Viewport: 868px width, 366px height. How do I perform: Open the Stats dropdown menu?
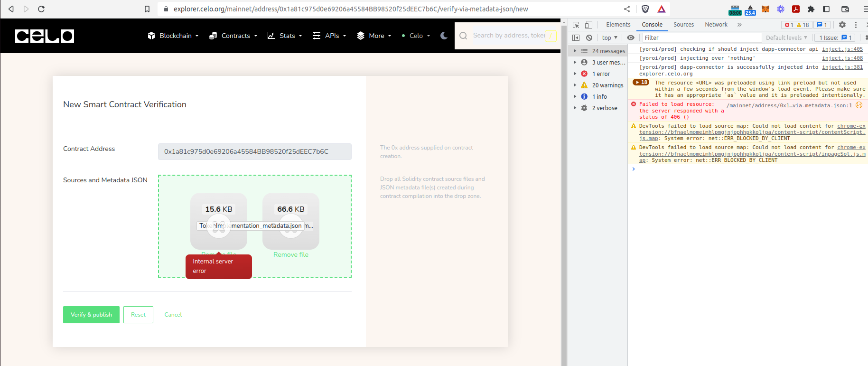[285, 36]
